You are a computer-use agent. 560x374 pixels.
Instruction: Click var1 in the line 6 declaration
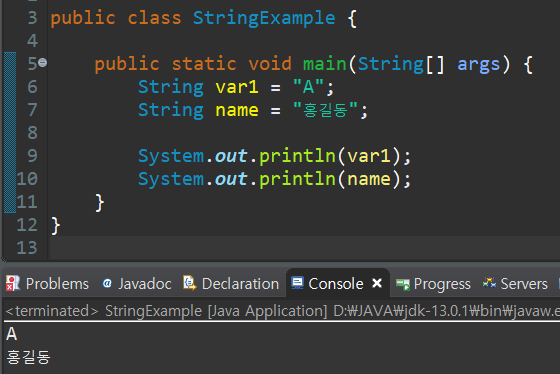[x=237, y=87]
